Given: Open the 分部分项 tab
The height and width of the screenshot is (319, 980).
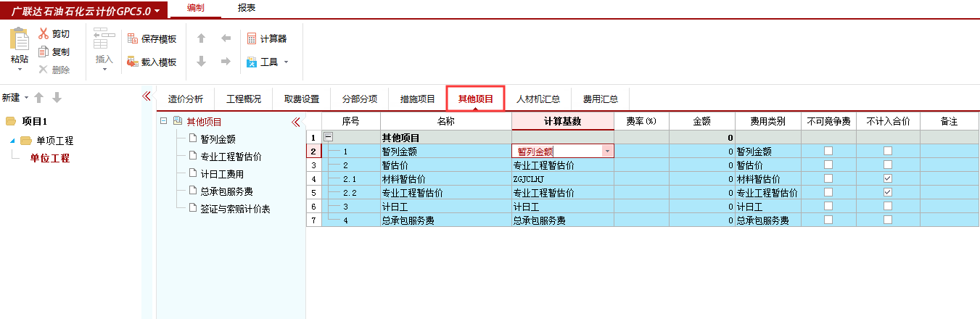Looking at the screenshot, I should (x=360, y=99).
